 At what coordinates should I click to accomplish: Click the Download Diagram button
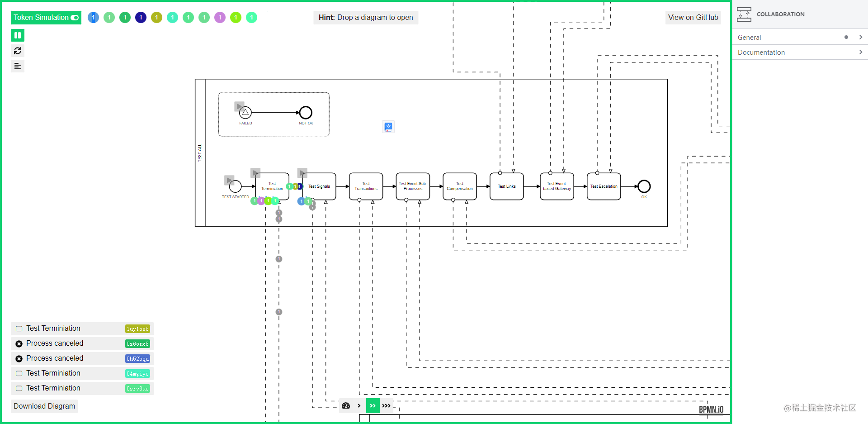pyautogui.click(x=44, y=406)
